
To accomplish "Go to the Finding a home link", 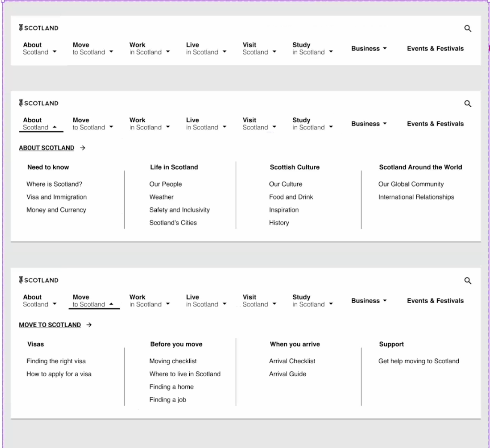I will 171,387.
